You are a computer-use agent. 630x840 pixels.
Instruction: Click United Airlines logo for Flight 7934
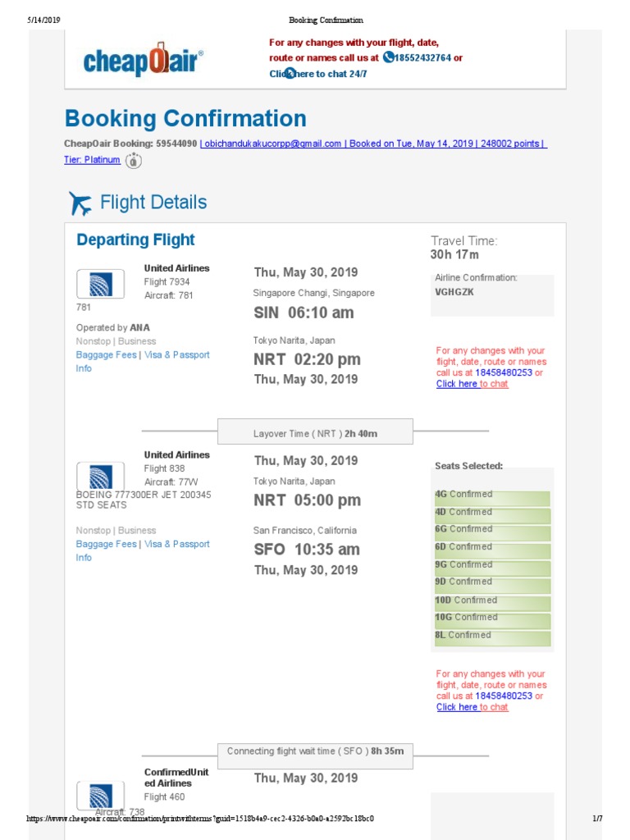(100, 285)
